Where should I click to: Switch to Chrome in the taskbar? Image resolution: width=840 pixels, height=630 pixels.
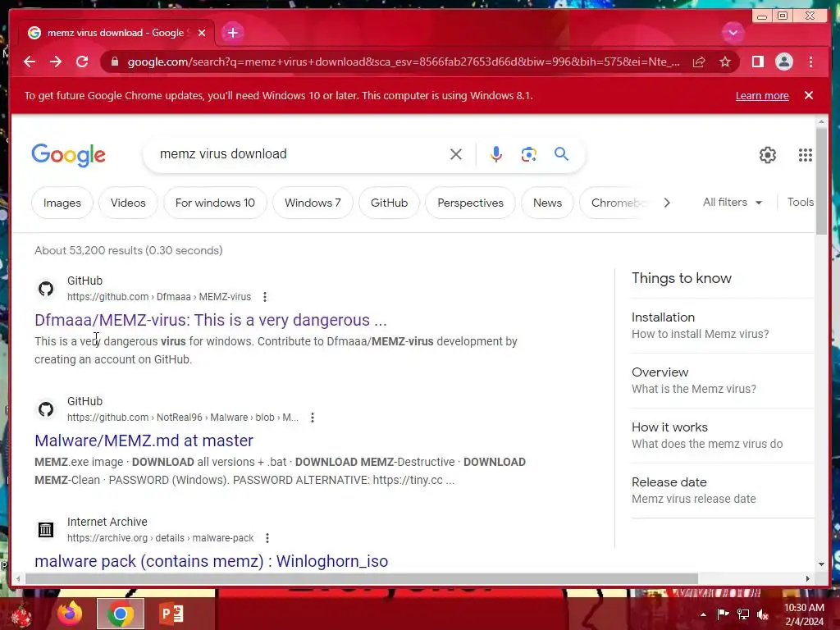(x=121, y=614)
